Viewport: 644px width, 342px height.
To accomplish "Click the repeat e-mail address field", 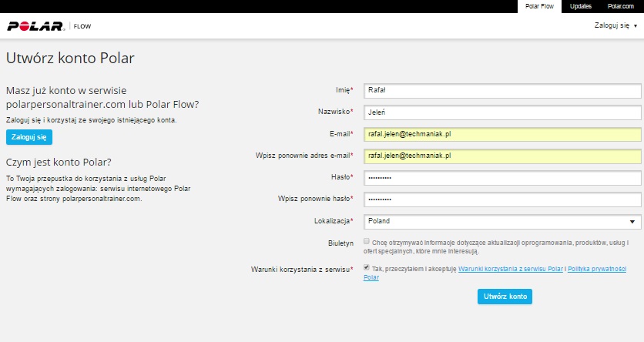I will pos(502,156).
